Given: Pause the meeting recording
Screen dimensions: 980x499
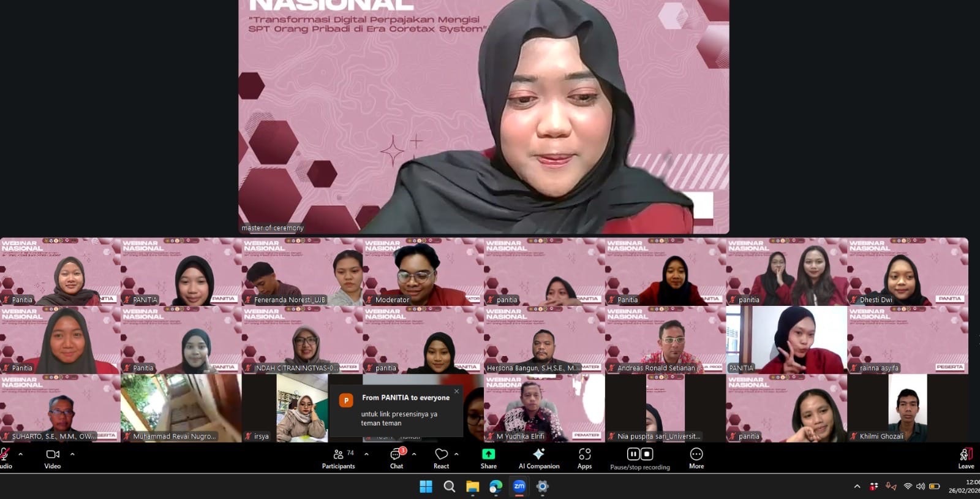Looking at the screenshot, I should click(x=633, y=454).
